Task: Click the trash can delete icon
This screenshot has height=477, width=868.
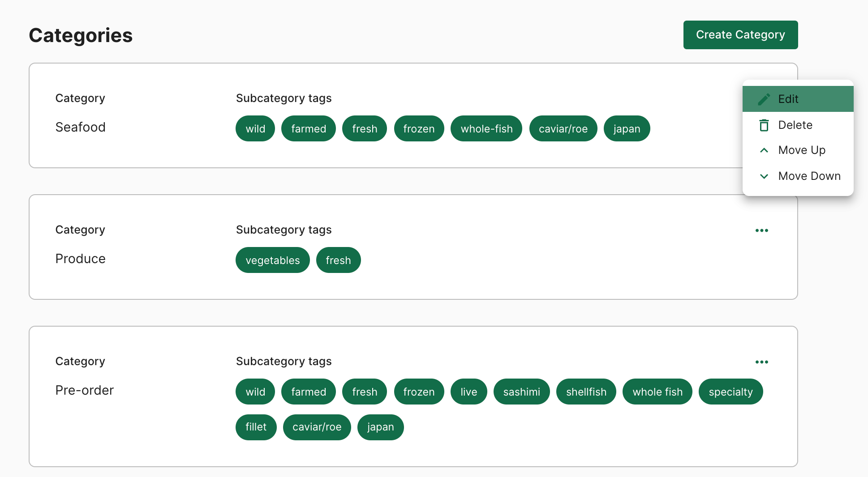Action: (764, 125)
